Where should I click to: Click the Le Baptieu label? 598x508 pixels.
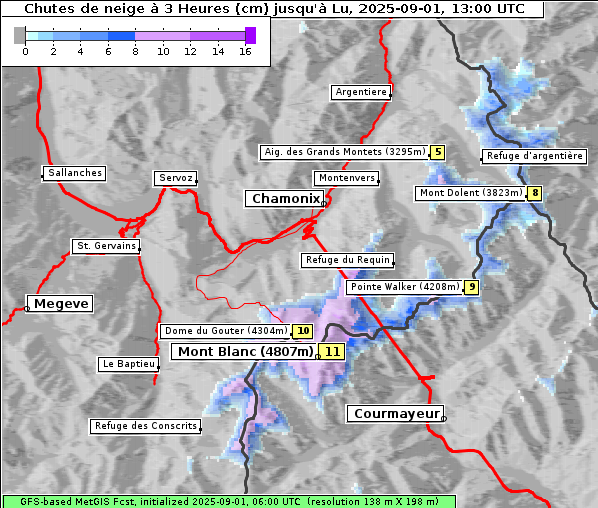pyautogui.click(x=128, y=364)
